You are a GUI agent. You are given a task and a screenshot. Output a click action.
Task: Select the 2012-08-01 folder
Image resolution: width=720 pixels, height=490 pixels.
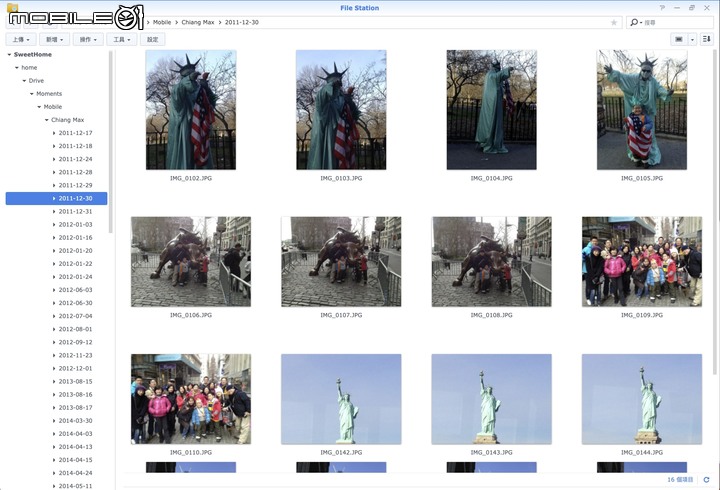[75, 329]
